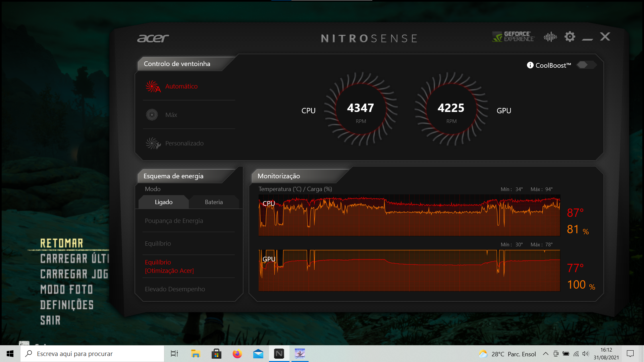
Task: Close the NitroSense window
Action: [605, 37]
